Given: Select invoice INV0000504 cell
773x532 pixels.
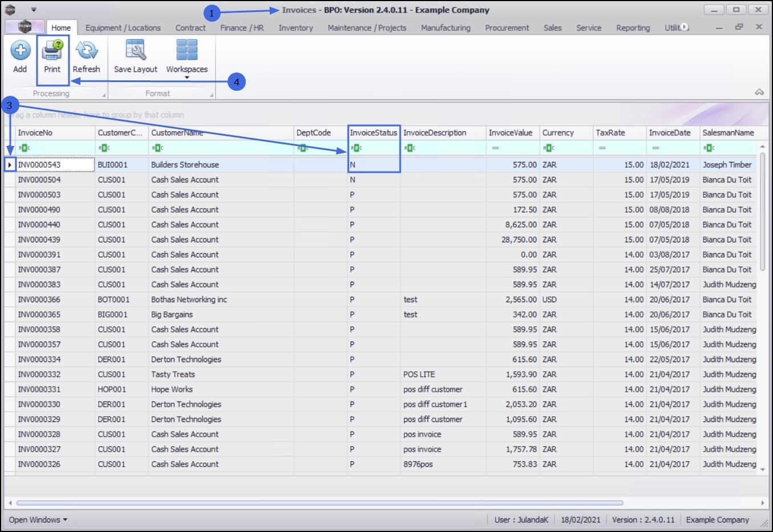Looking at the screenshot, I should click(55, 180).
